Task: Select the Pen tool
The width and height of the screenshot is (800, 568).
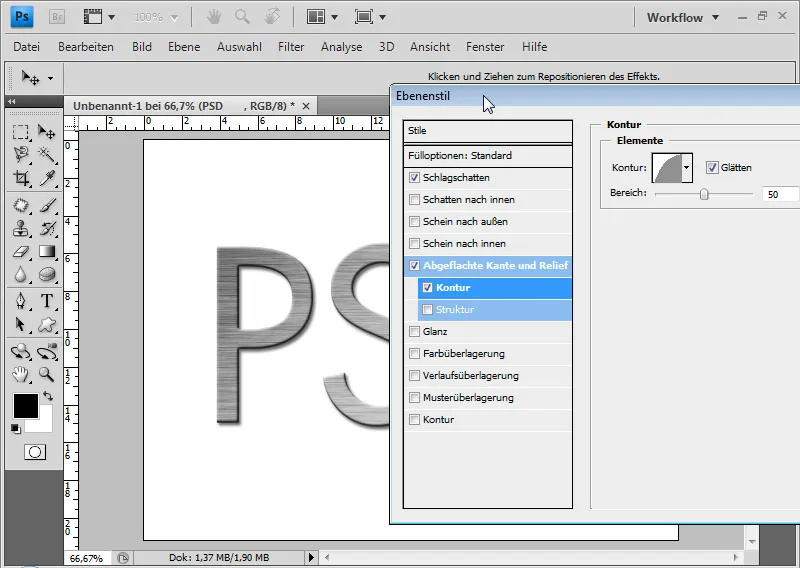Action: pyautogui.click(x=20, y=301)
